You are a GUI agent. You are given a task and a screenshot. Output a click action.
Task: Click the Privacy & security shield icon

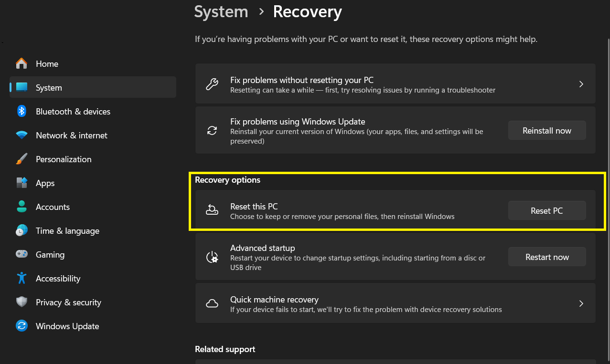tap(21, 302)
